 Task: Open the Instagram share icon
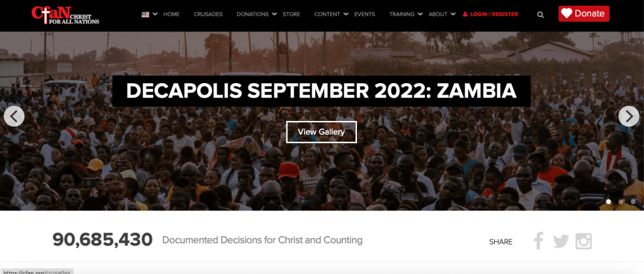(584, 241)
